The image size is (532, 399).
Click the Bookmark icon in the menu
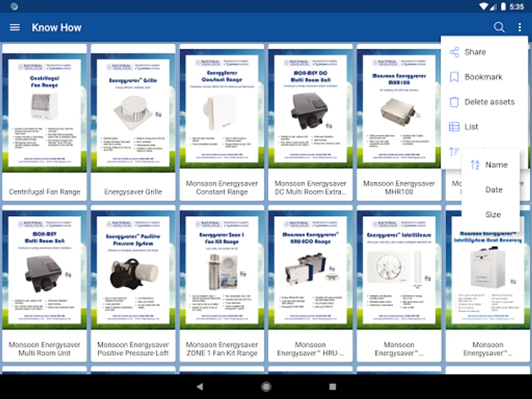coord(454,77)
